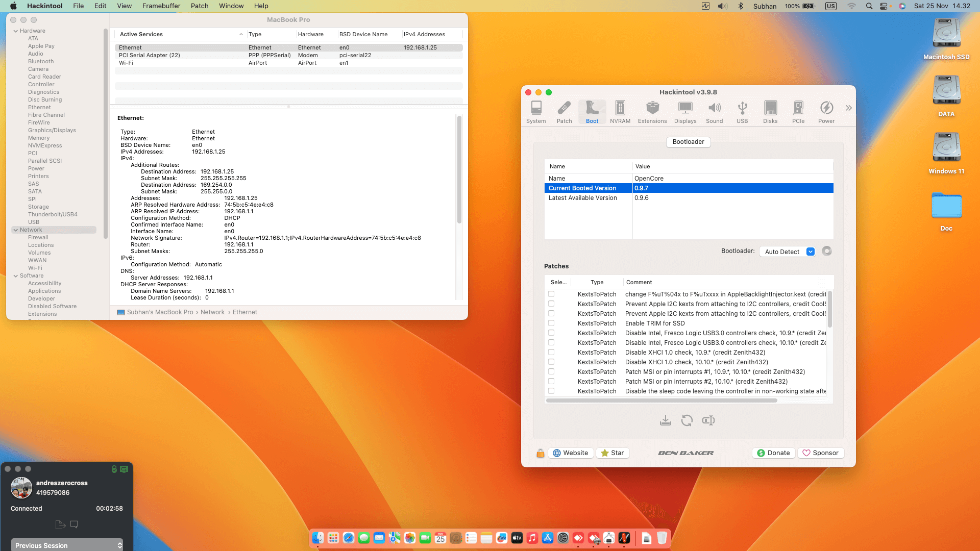Screen dimensions: 980x551
Task: Click the download icon below Patches table
Action: [665, 420]
